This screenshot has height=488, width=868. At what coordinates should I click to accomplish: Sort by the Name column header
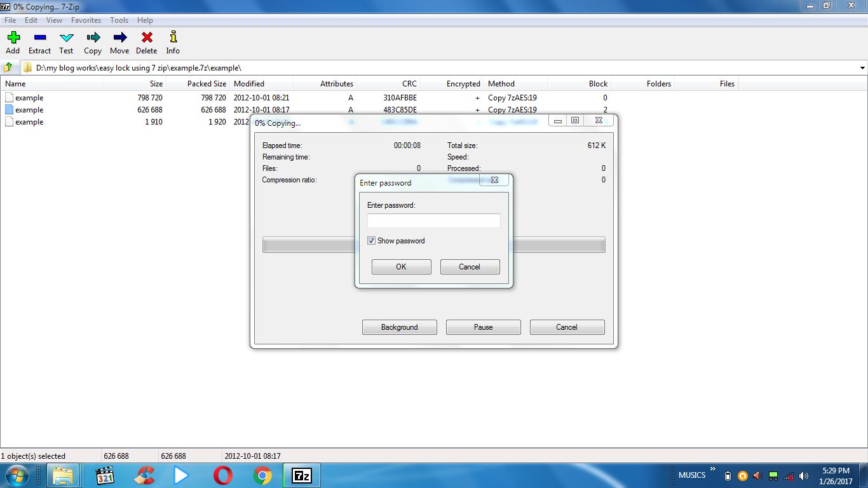click(51, 84)
